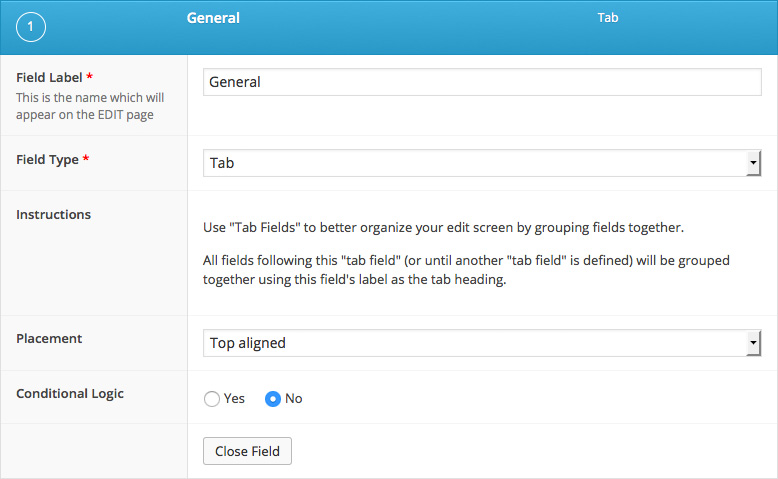
Task: Click the 'Use Tab Fields' instruction paragraph
Action: 442,226
